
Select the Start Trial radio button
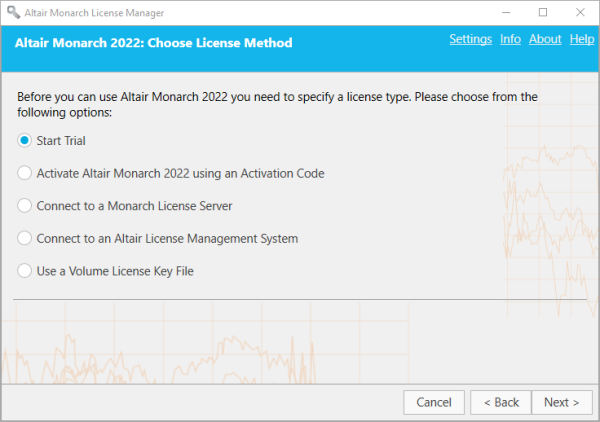pos(25,141)
